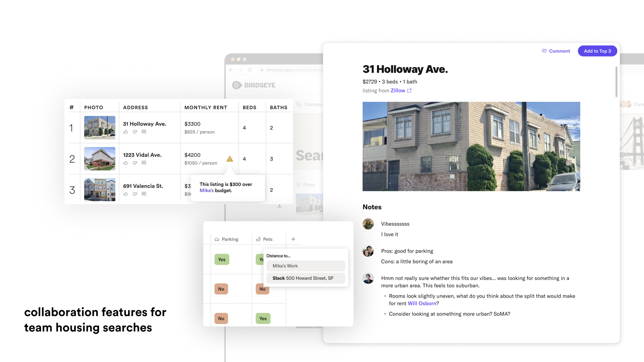
Task: Open the comment icon under 1223 Vidal Ave.
Action: pos(144,163)
